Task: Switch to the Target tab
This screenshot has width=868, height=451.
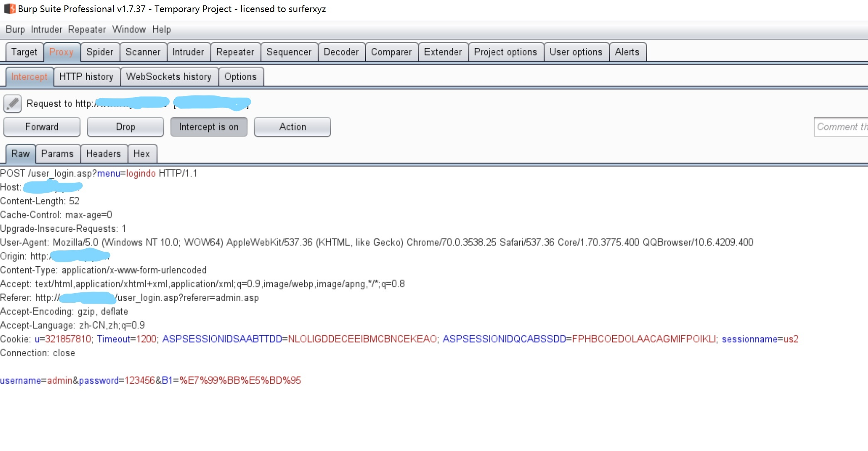Action: tap(24, 52)
